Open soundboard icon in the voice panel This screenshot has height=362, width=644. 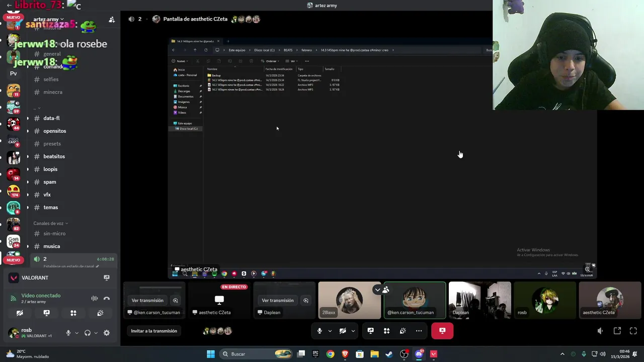click(100, 313)
